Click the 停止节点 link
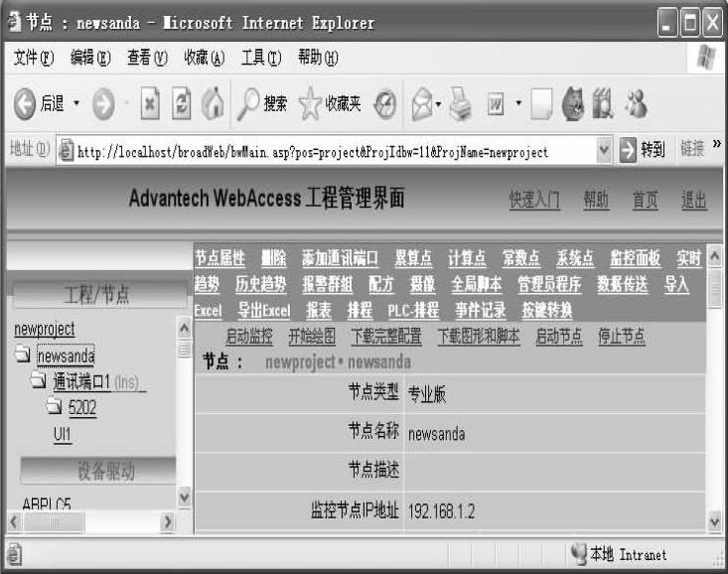This screenshot has width=728, height=574. pyautogui.click(x=622, y=336)
